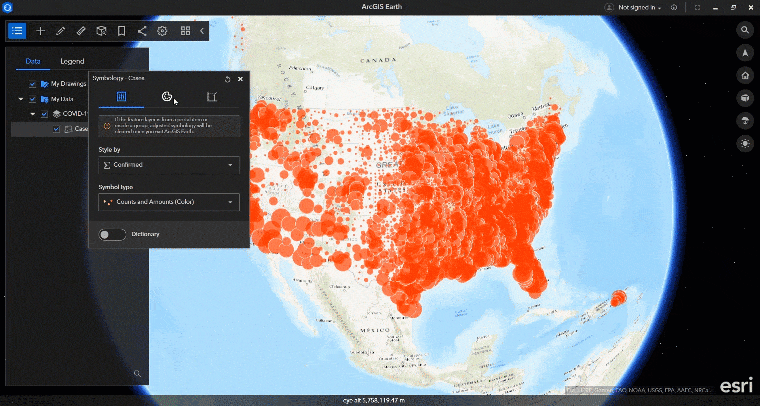Open the Not signed in account dropdown

click(640, 7)
